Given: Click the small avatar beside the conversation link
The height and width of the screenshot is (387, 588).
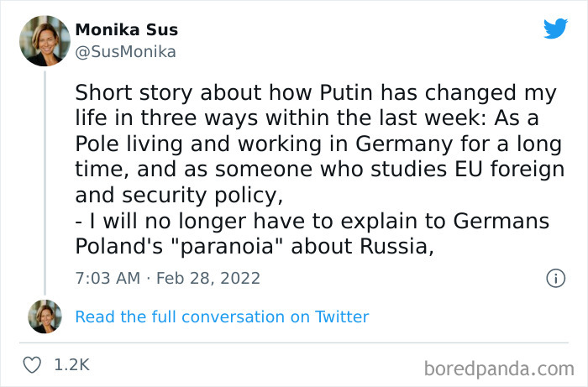Looking at the screenshot, I should 45,316.
